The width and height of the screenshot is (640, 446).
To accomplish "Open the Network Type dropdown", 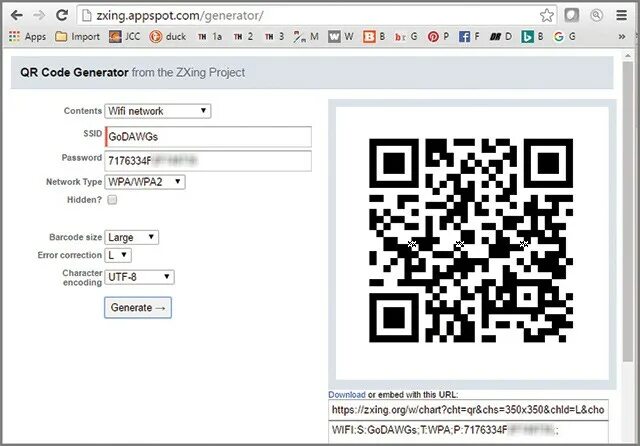I will [145, 182].
